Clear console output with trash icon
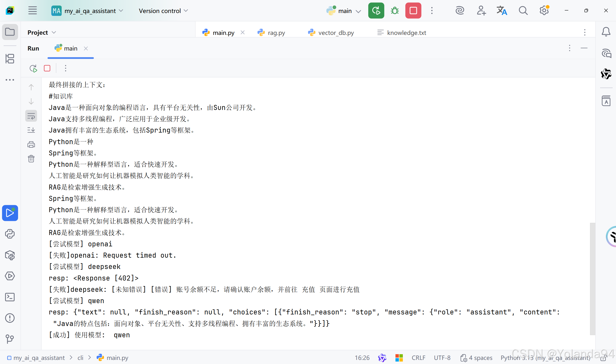The image size is (616, 364). (31, 159)
